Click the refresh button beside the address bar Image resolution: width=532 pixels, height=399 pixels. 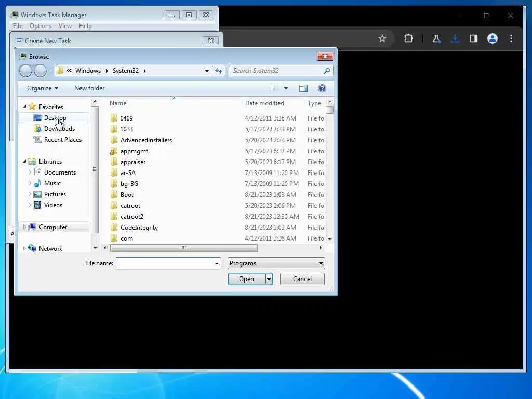coord(219,71)
